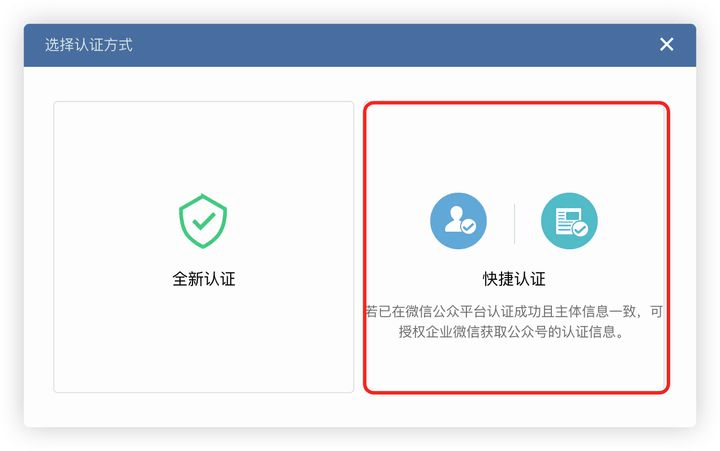Viewport: 720px width, 451px height.
Task: Click the person silhouette in the blue circle
Action: (454, 219)
